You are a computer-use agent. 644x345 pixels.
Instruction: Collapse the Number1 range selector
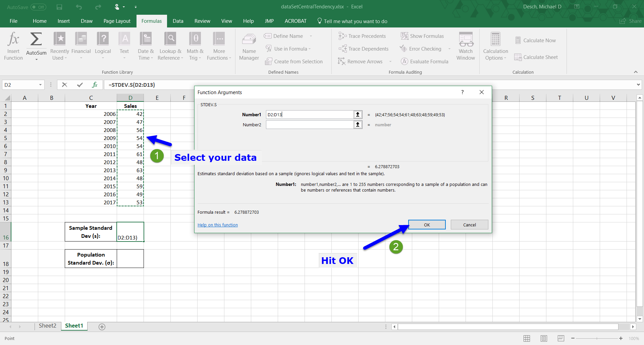click(358, 115)
